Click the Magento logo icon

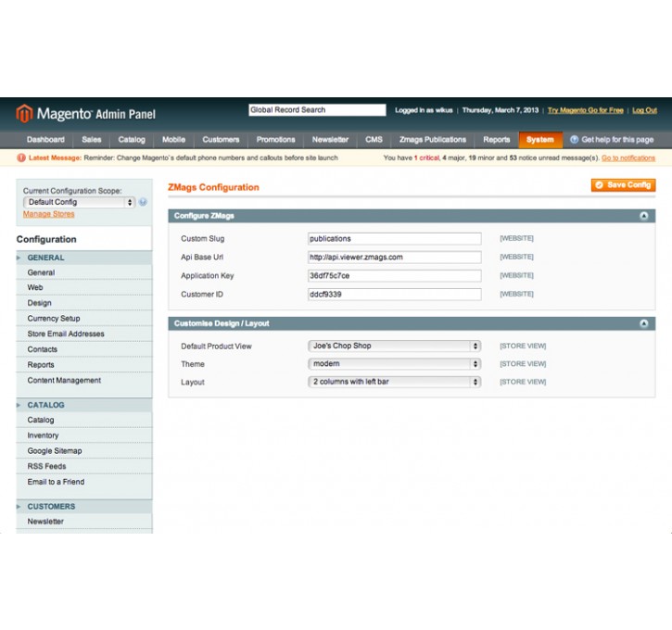(x=24, y=114)
